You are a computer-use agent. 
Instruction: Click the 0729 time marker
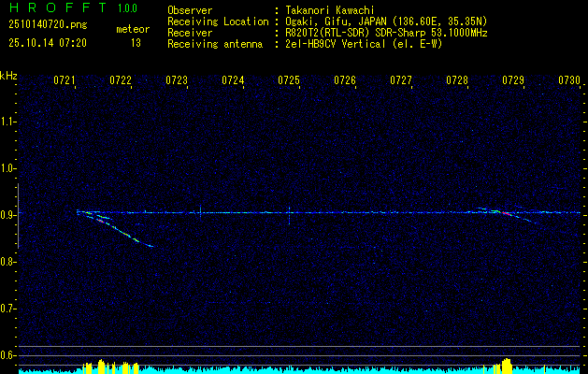(513, 79)
